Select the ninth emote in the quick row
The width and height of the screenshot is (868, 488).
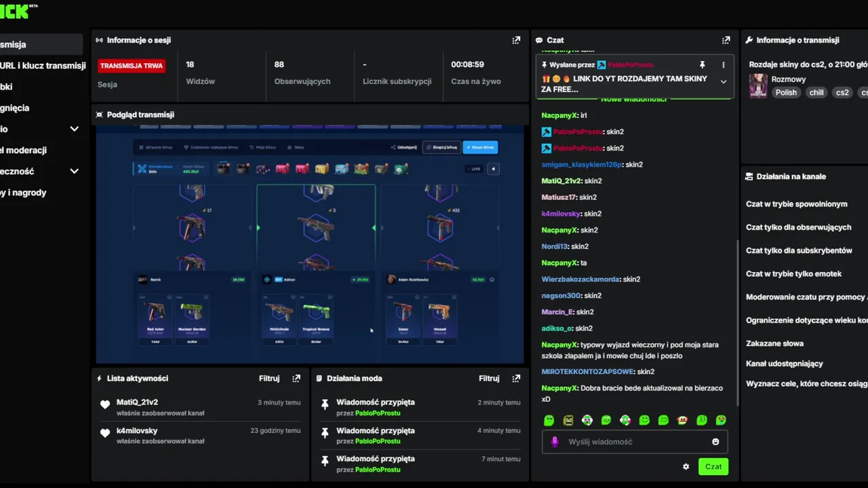pyautogui.click(x=702, y=420)
